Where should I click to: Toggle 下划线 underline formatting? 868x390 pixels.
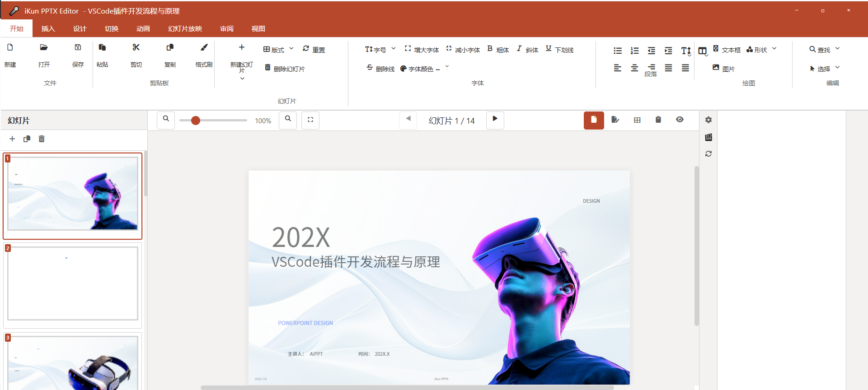coord(559,49)
